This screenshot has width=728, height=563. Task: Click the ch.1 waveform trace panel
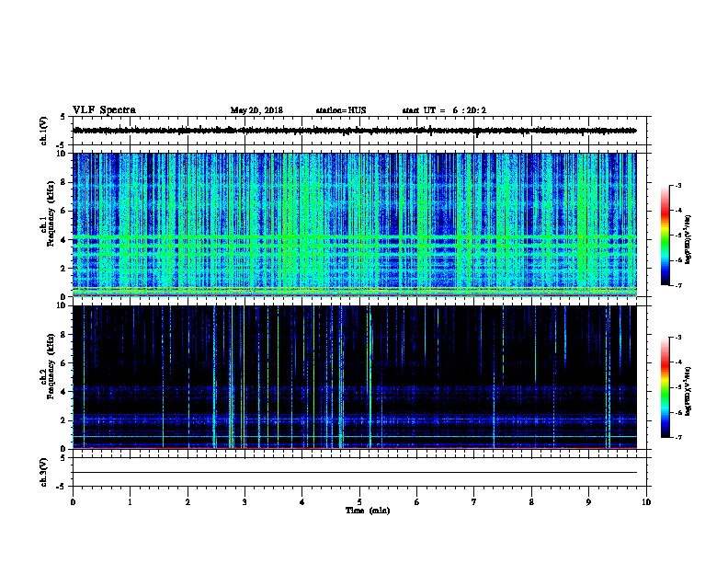(358, 131)
